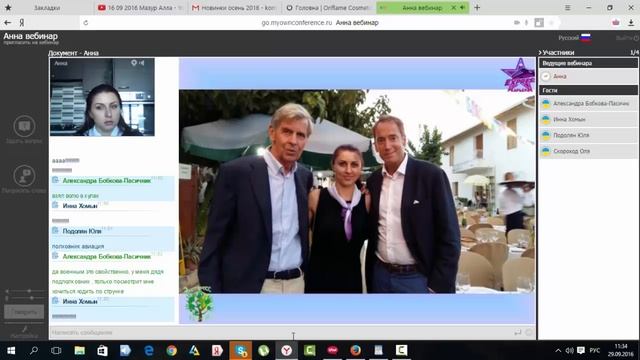Click the pink extension icon in browser toolbar
Viewport: 640px width, 360px height.
[x=616, y=23]
